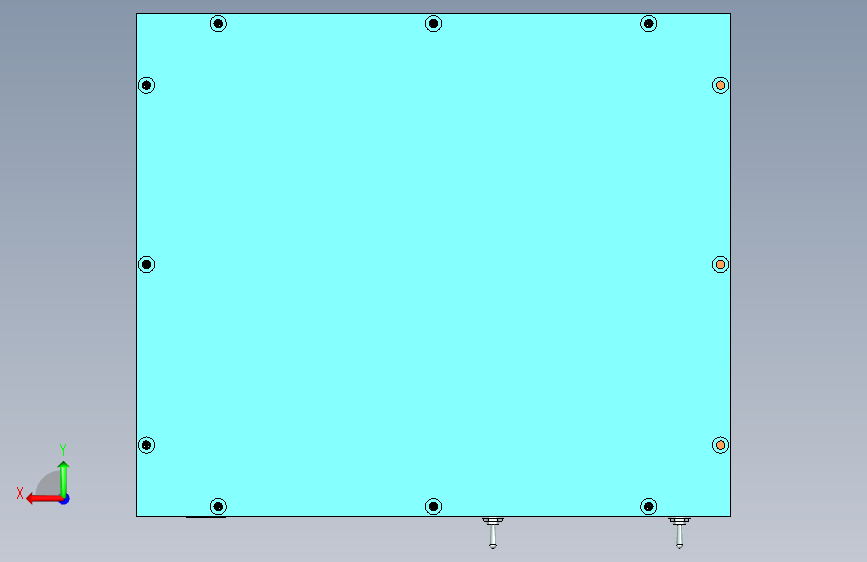867x562 pixels.
Task: Select the middle orange screw on the plate
Action: (720, 264)
